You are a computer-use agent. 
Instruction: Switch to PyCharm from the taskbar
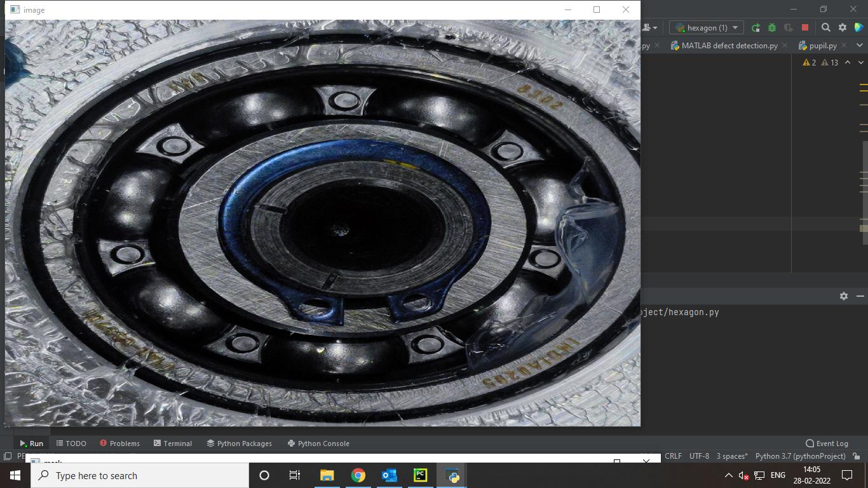[x=420, y=475]
